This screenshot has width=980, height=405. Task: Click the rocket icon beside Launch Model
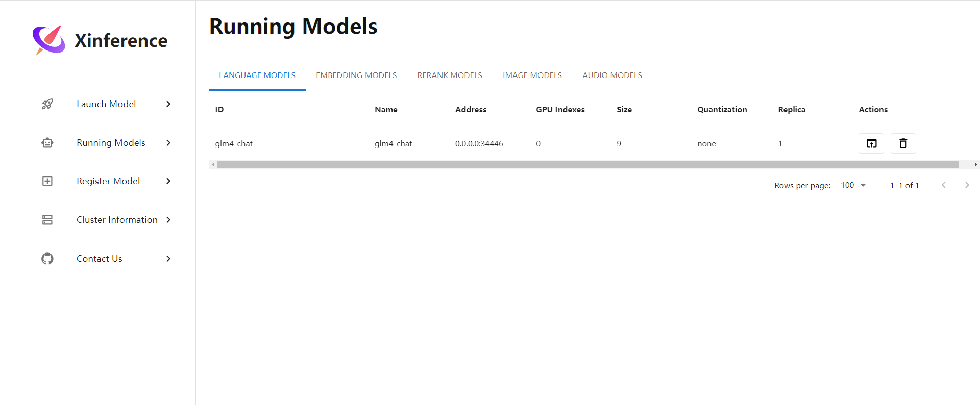[47, 104]
